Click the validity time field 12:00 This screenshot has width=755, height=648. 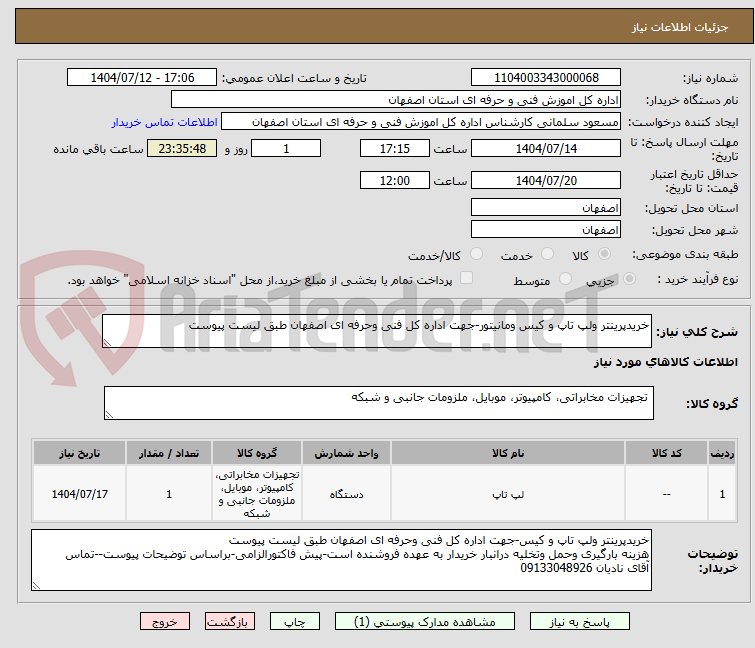(x=394, y=181)
